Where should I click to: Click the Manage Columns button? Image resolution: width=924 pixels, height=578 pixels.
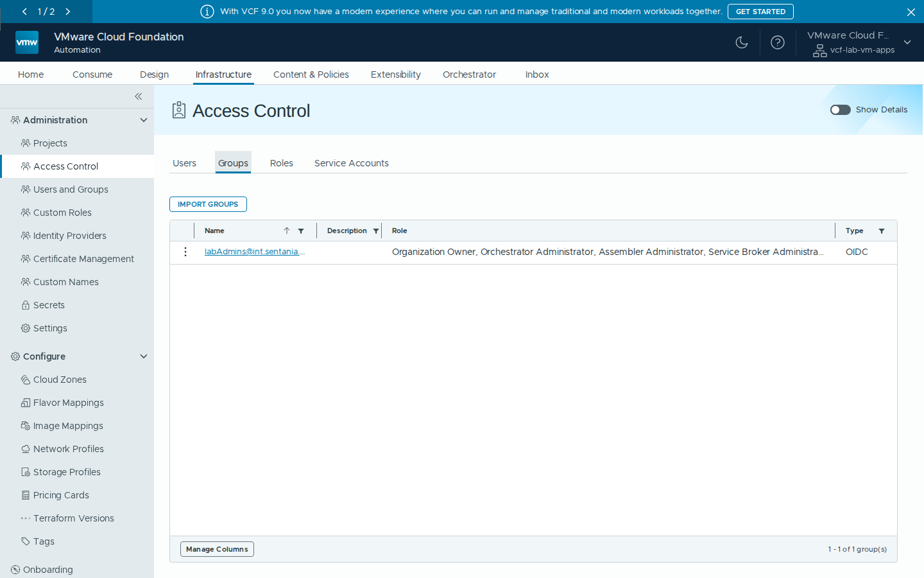[217, 549]
